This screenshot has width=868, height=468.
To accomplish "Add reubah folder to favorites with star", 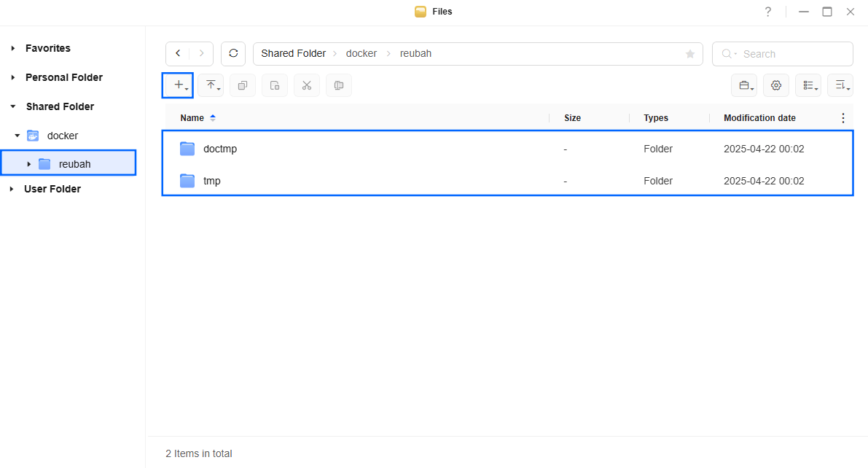I will [x=689, y=54].
